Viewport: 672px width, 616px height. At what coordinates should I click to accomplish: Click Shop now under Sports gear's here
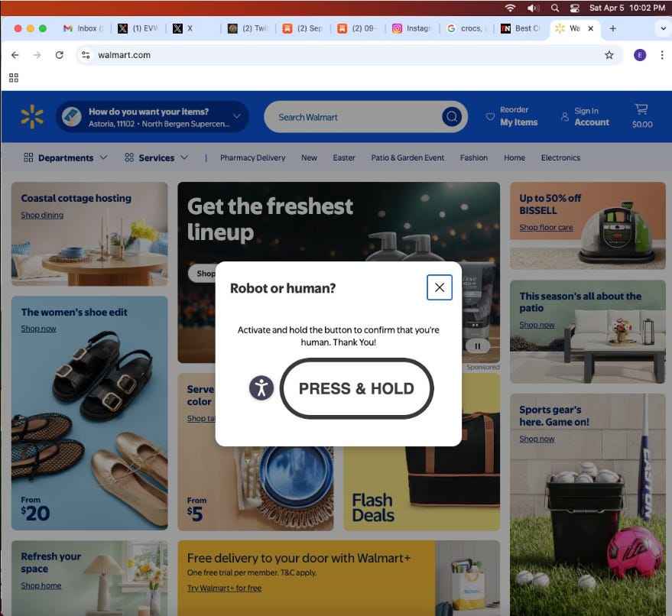(x=537, y=439)
